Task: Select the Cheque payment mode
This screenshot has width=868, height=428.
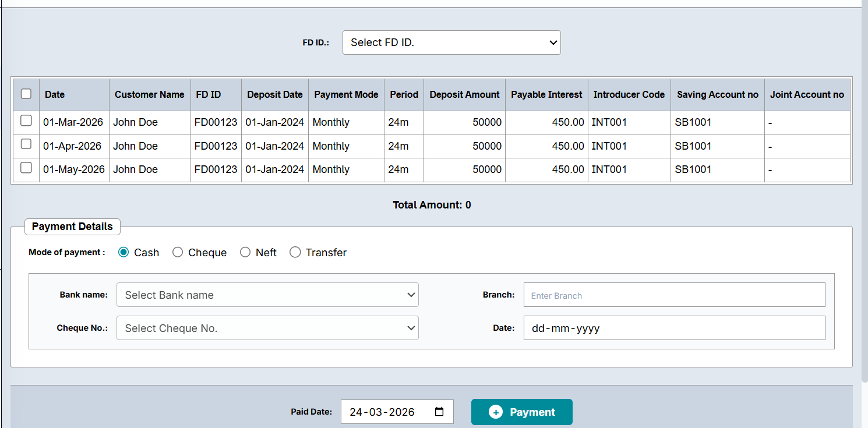Action: [178, 252]
